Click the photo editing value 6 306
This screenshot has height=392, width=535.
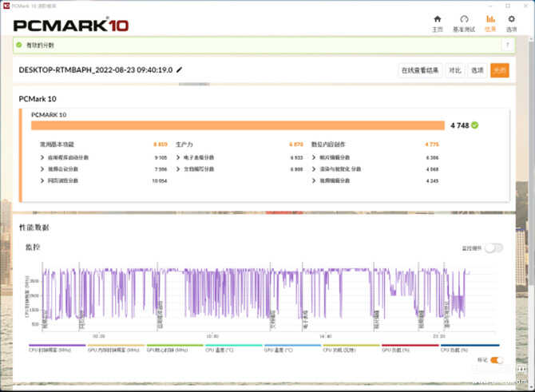pos(432,157)
